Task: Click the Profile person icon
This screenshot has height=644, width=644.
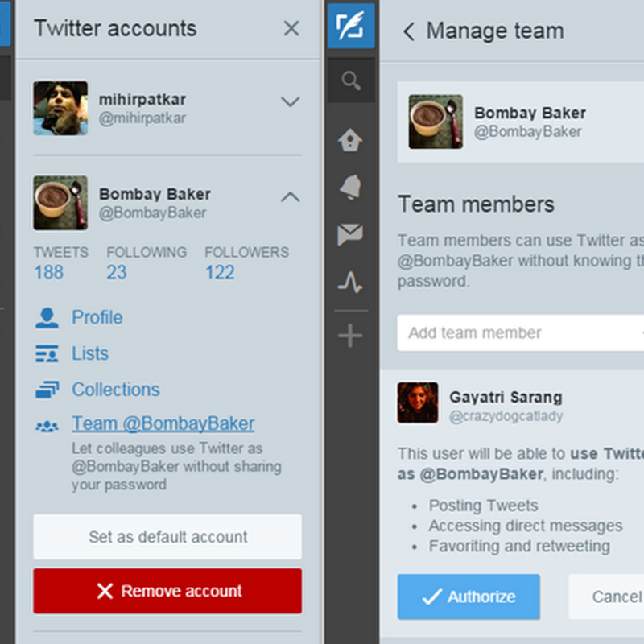Action: click(47, 318)
